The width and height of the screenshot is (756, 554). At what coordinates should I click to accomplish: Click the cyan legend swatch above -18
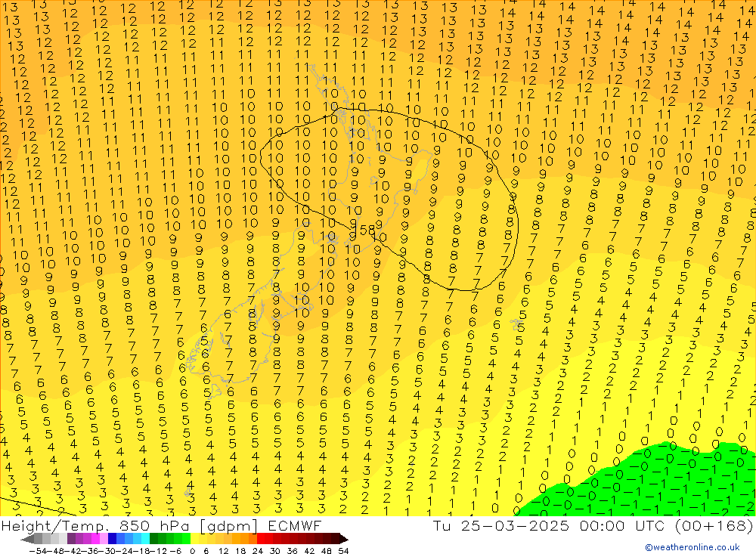pyautogui.click(x=146, y=539)
